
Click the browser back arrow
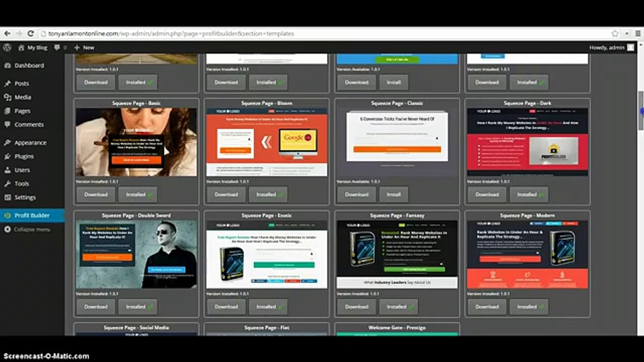click(x=7, y=34)
